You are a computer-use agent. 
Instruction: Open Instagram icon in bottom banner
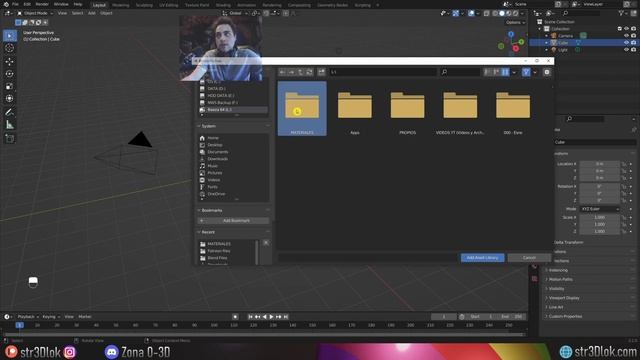coord(70,352)
